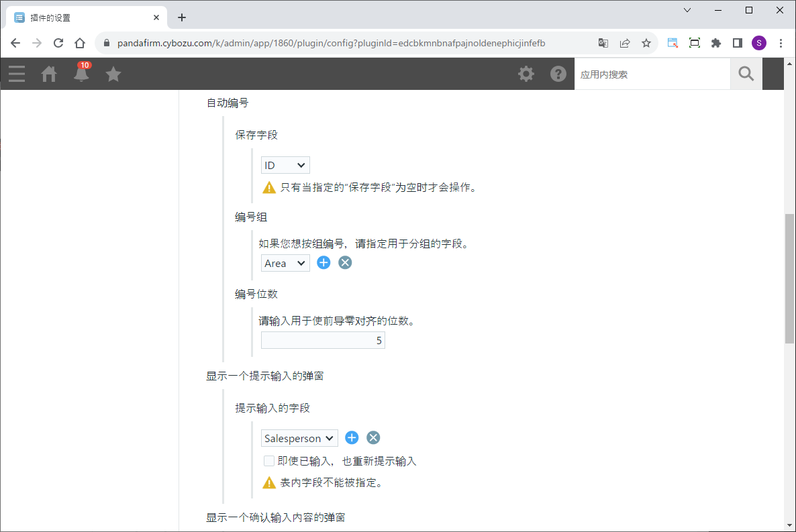Click the search magnifier button
The height and width of the screenshot is (532, 796).
coord(746,74)
